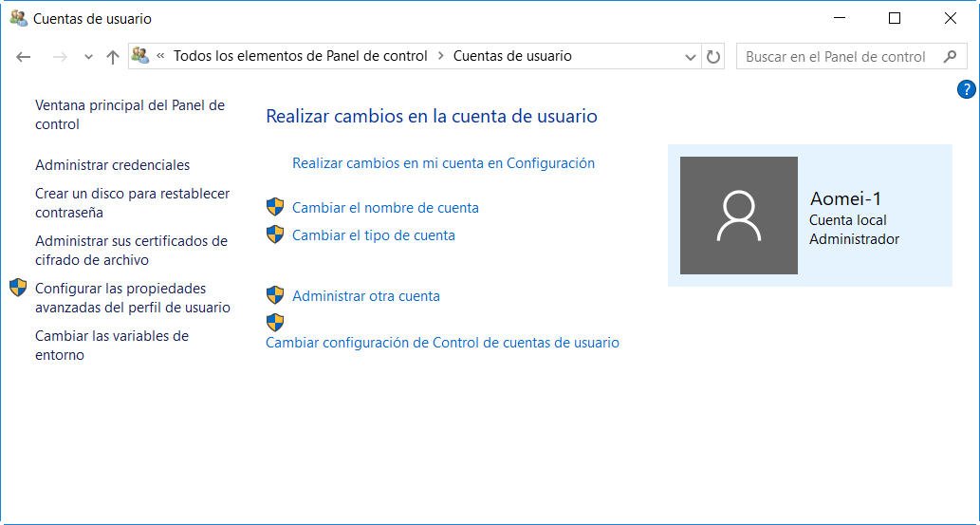Screen dimensions: 980x525
Task: Open Configurar las propiedades avanzadas del perfil
Action: pos(133,298)
